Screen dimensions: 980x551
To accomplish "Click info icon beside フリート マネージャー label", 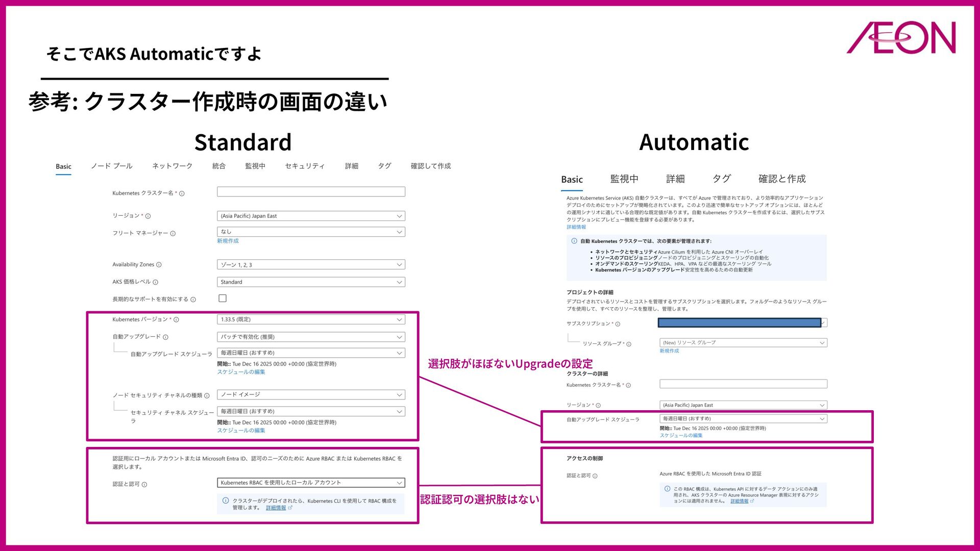I will tap(173, 234).
